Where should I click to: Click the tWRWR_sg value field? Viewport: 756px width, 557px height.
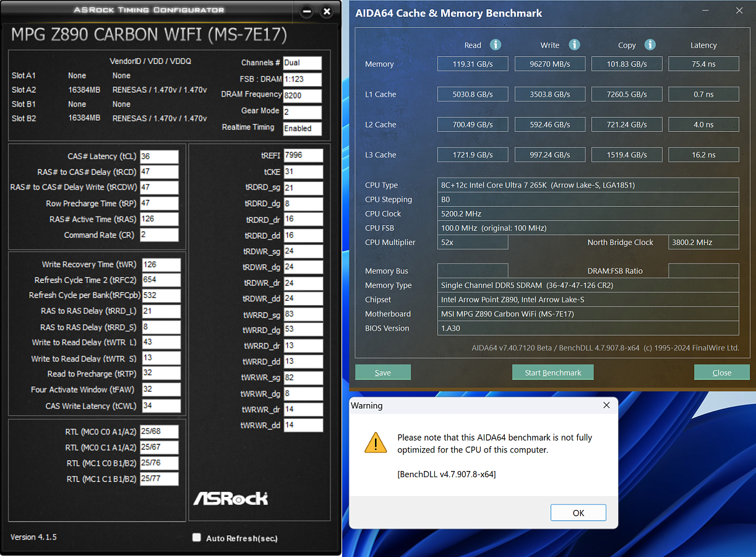click(x=303, y=378)
